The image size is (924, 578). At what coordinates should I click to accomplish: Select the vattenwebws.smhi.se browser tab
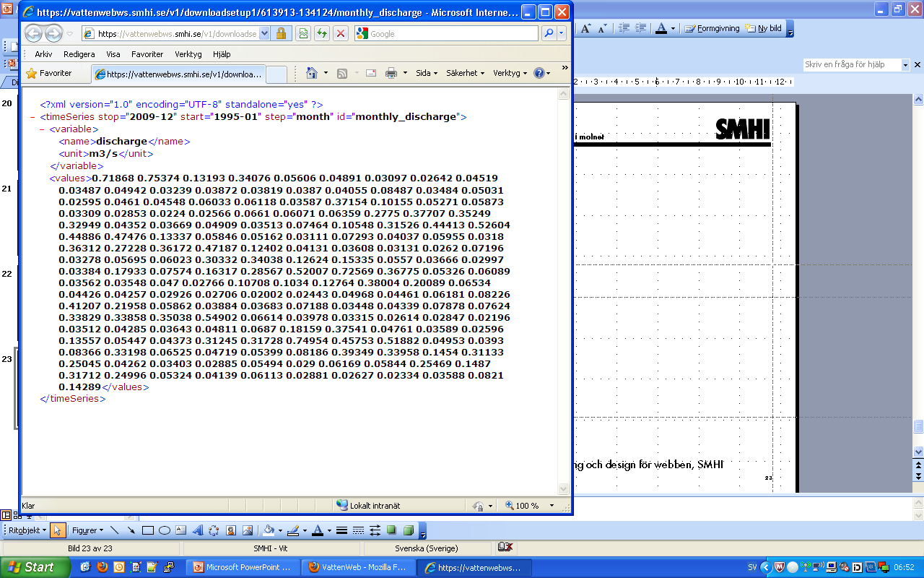178,74
